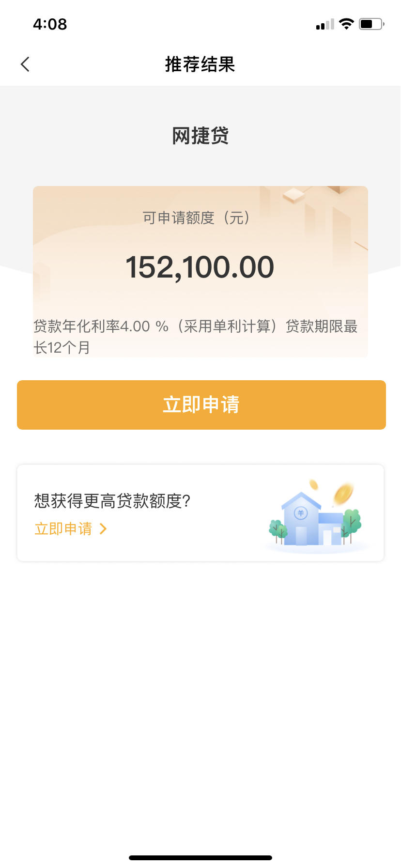Tap the cellular signal bars icon
This screenshot has width=401, height=868.
click(x=325, y=24)
